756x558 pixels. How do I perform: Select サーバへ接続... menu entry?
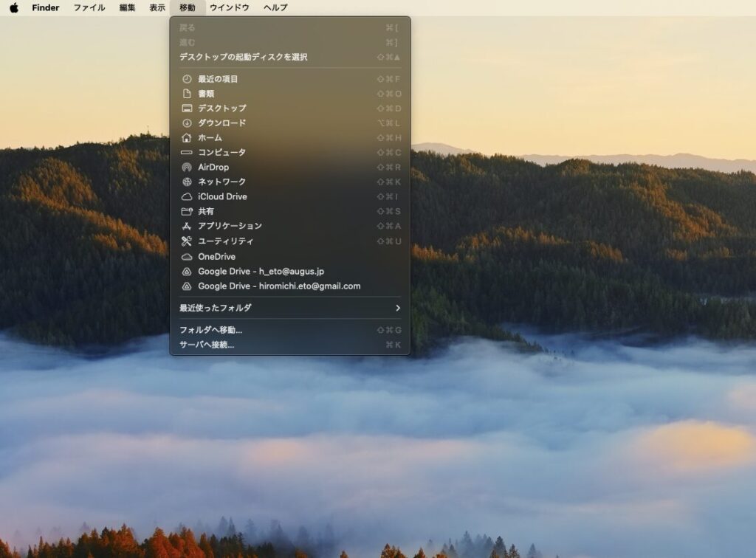point(207,345)
